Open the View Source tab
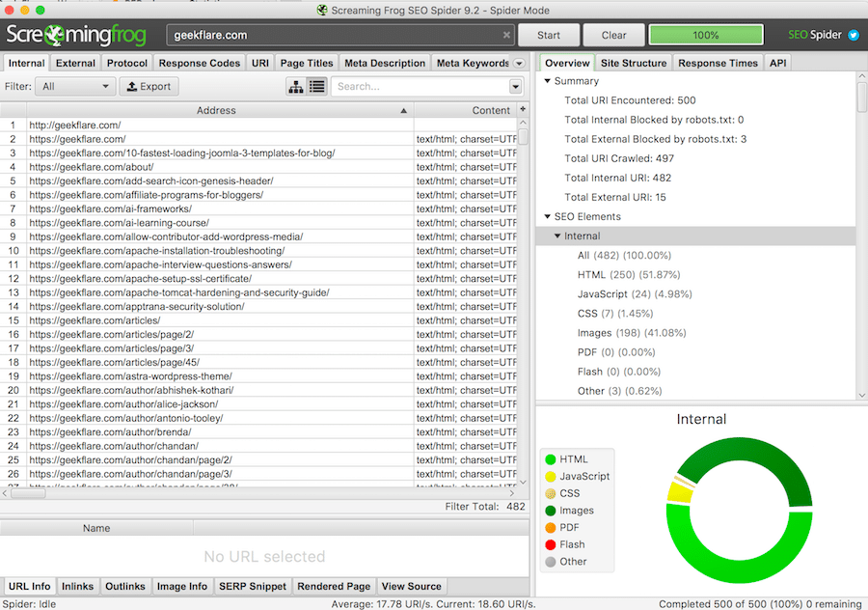Screen dimensions: 868x610 coord(411,586)
